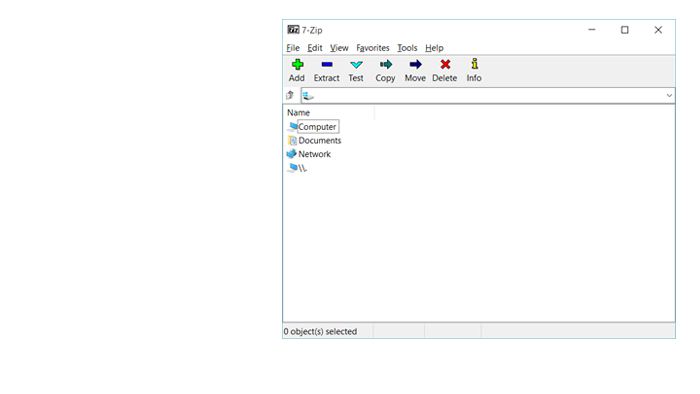Open the Edit menu
The image size is (700, 394).
[x=315, y=48]
